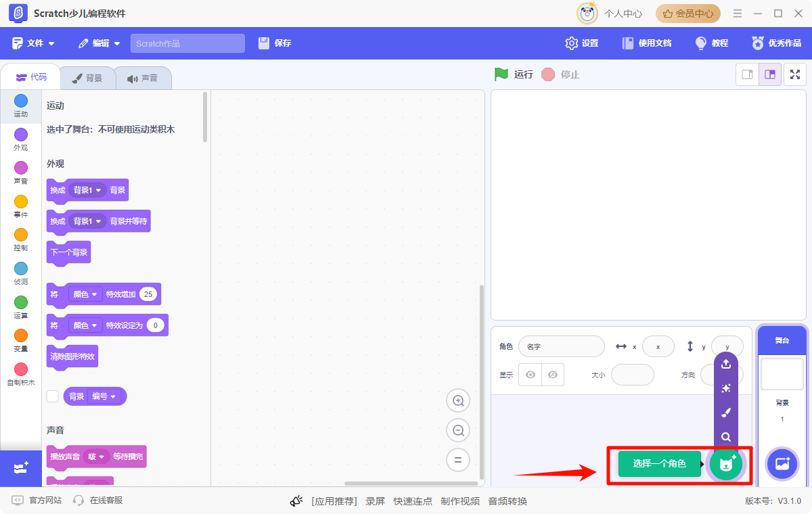Open 使用文档 documentation
Viewport: 812px width, 514px height.
[647, 43]
